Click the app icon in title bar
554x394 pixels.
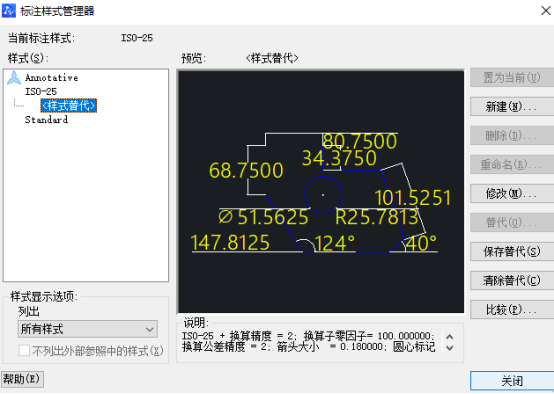pos(8,11)
